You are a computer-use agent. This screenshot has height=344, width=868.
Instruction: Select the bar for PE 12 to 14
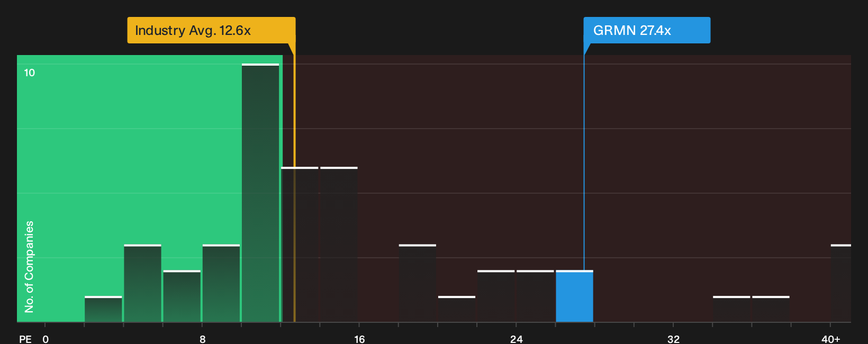coord(300,245)
